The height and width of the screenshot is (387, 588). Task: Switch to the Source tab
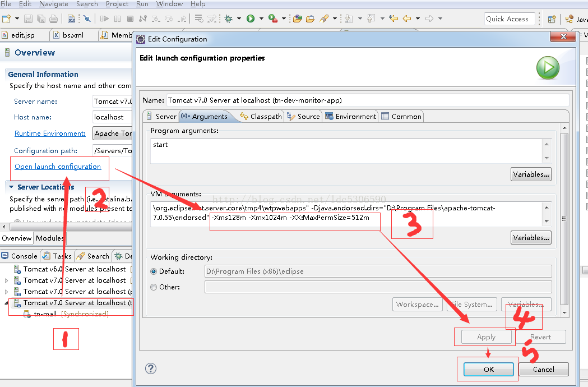[304, 116]
